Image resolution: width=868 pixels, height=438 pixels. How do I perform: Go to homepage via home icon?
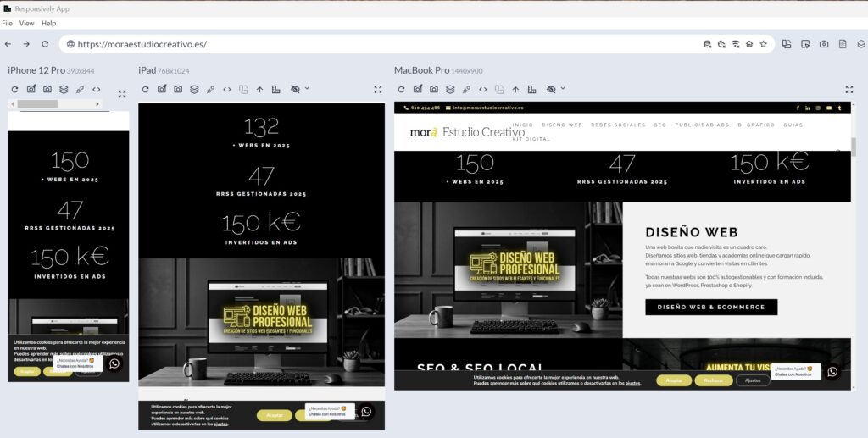point(749,44)
